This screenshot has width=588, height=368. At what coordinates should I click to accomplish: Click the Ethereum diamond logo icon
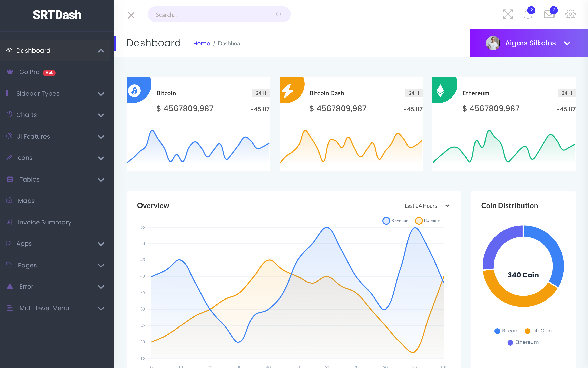click(x=440, y=91)
